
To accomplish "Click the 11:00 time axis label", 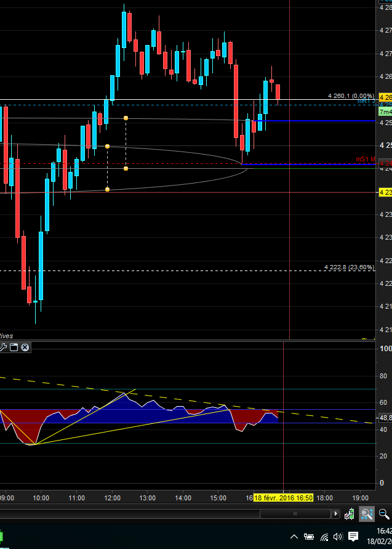I will (x=76, y=498).
